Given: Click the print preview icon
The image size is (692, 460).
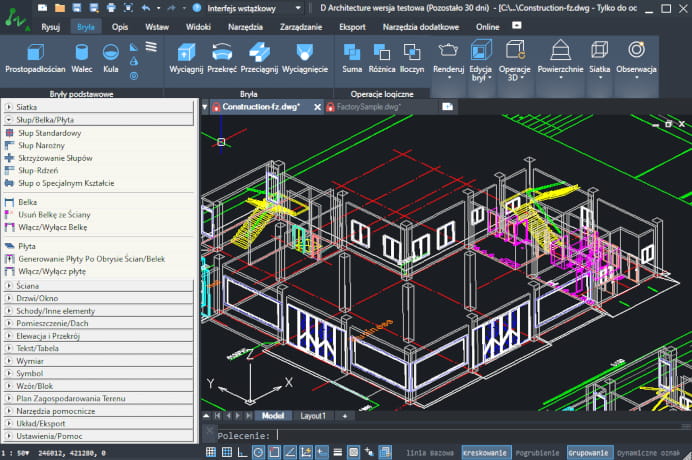Looking at the screenshot, I should pos(128,8).
